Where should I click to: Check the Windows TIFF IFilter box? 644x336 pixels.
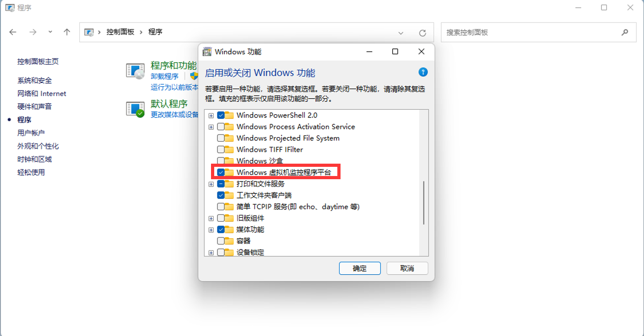(x=221, y=149)
